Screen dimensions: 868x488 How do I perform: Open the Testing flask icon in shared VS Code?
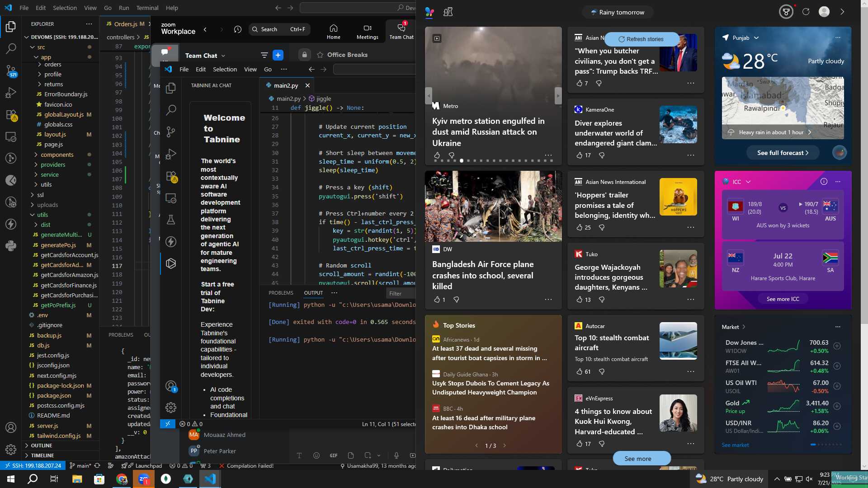tap(171, 220)
